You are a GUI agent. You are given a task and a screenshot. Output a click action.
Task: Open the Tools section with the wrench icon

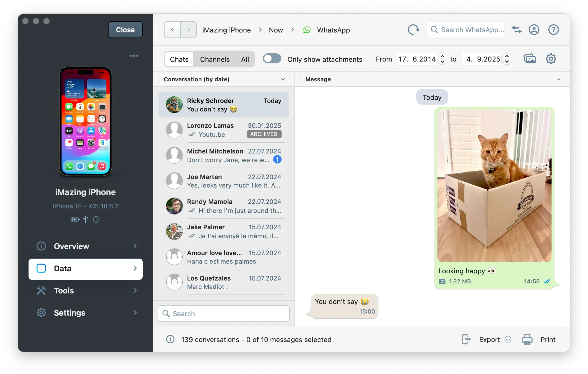pos(41,291)
